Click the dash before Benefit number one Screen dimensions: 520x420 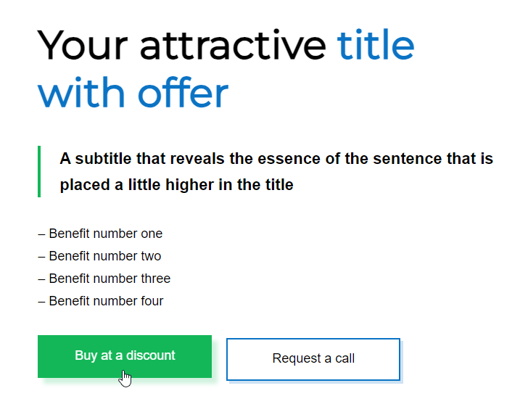click(x=41, y=234)
